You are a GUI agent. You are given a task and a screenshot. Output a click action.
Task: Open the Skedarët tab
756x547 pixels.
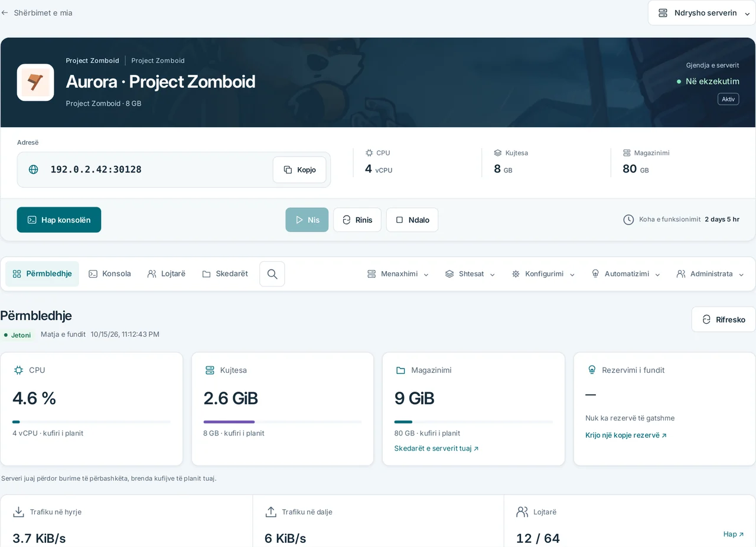click(x=225, y=274)
